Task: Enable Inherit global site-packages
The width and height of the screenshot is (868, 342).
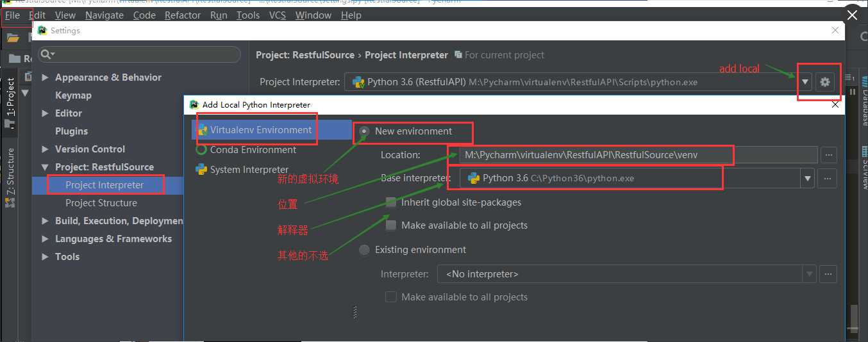Action: 390,202
